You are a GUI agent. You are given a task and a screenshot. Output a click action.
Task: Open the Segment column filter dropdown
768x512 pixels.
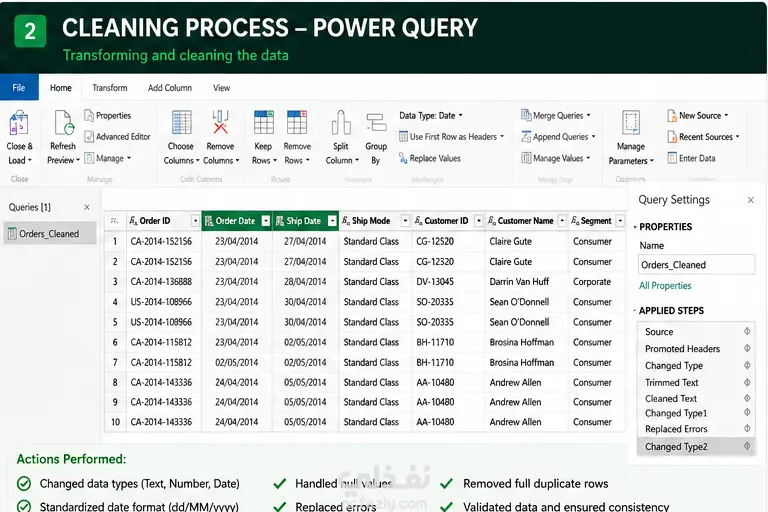(x=620, y=221)
